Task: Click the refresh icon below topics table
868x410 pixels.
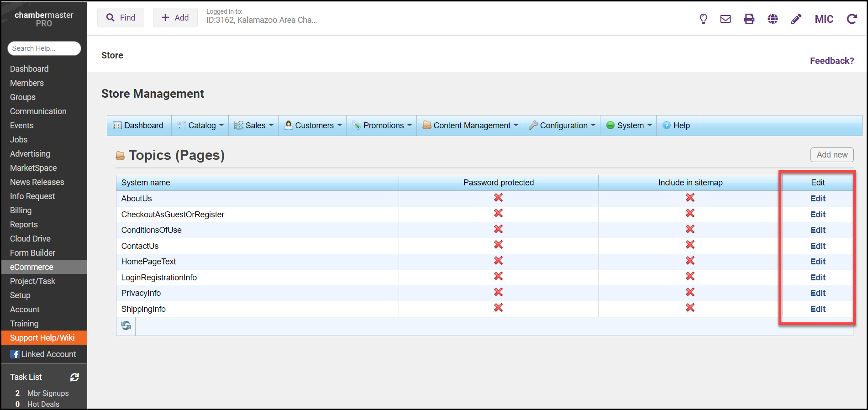Action: pyautogui.click(x=126, y=326)
